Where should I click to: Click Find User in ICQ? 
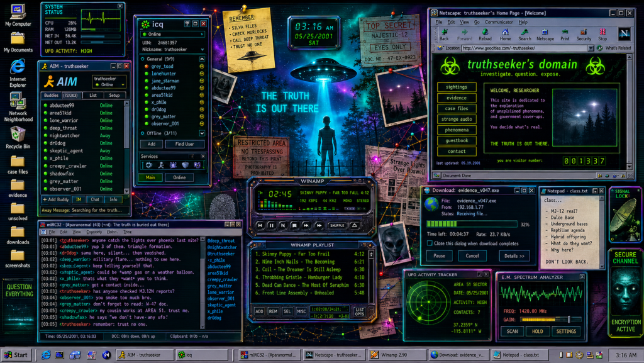[184, 144]
